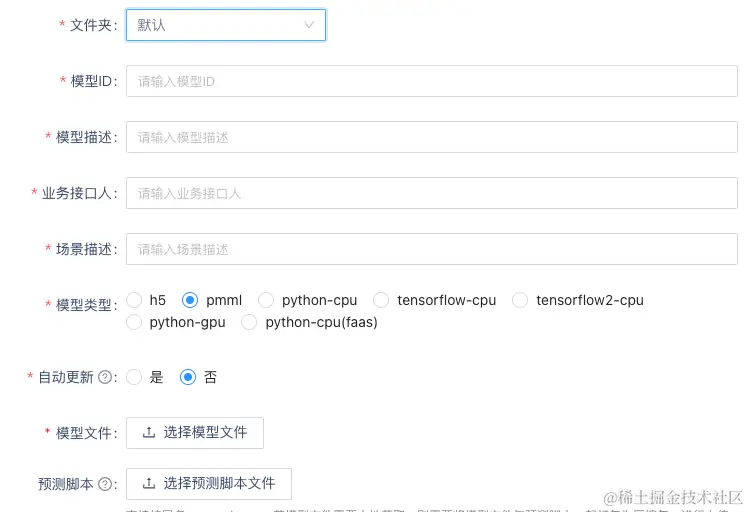Screen dimensions: 749x512
Task: Select the pmml model type radio
Action: pyautogui.click(x=190, y=300)
